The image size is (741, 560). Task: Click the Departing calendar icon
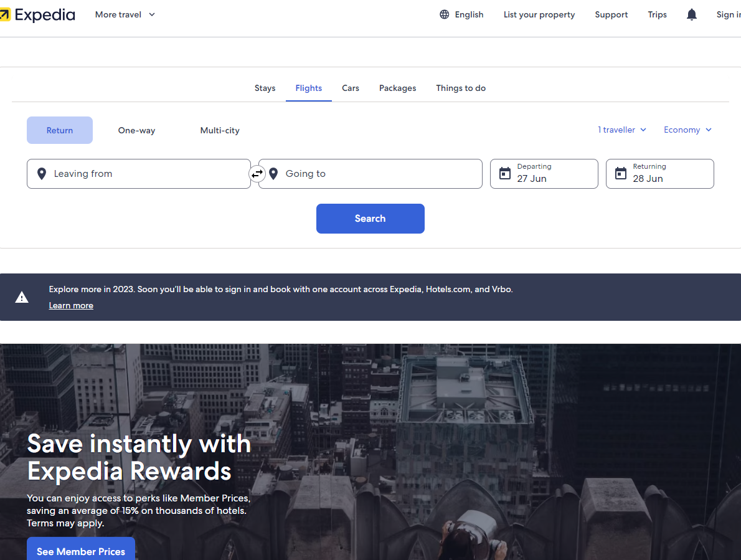505,174
